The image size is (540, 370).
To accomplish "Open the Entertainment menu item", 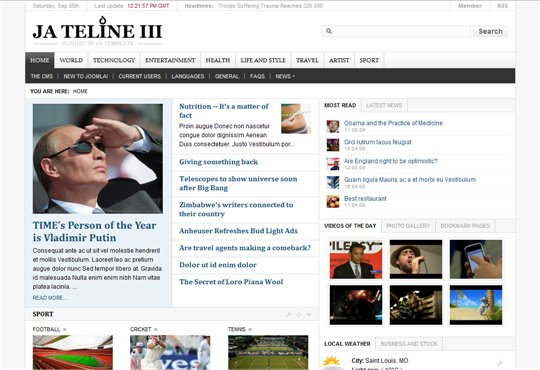I will (170, 60).
